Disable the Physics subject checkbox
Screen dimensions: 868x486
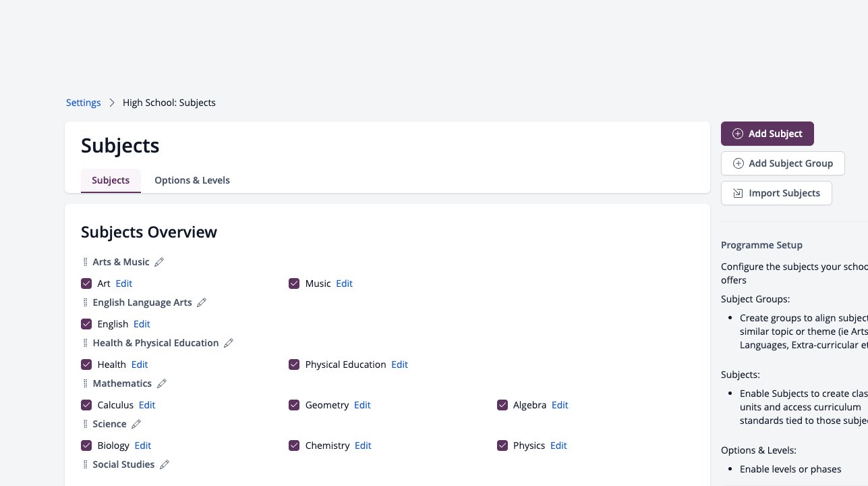pyautogui.click(x=502, y=446)
